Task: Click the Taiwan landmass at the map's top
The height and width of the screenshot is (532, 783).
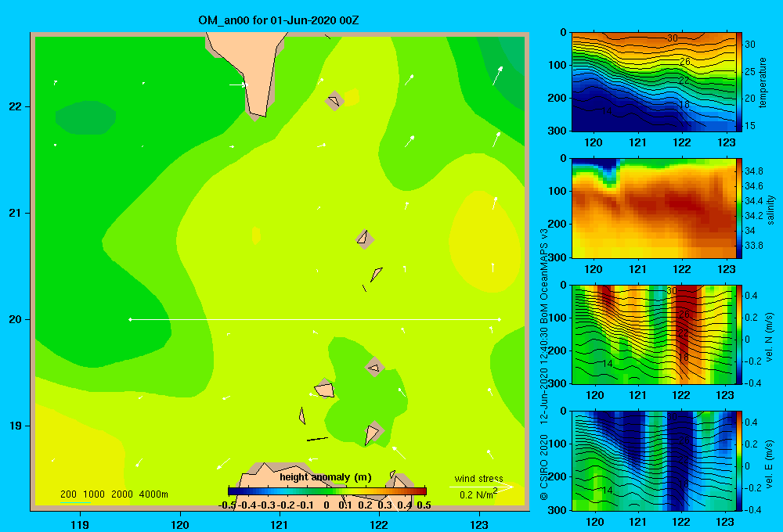Action: (254, 70)
